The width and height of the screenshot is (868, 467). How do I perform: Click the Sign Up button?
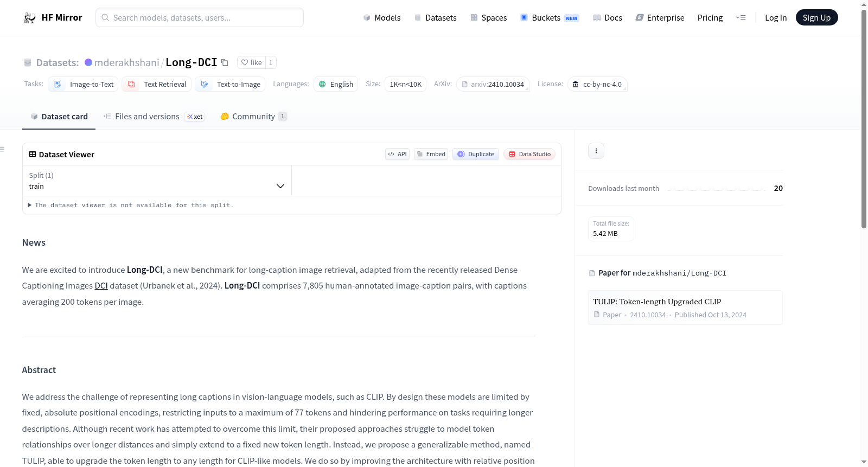click(x=816, y=18)
